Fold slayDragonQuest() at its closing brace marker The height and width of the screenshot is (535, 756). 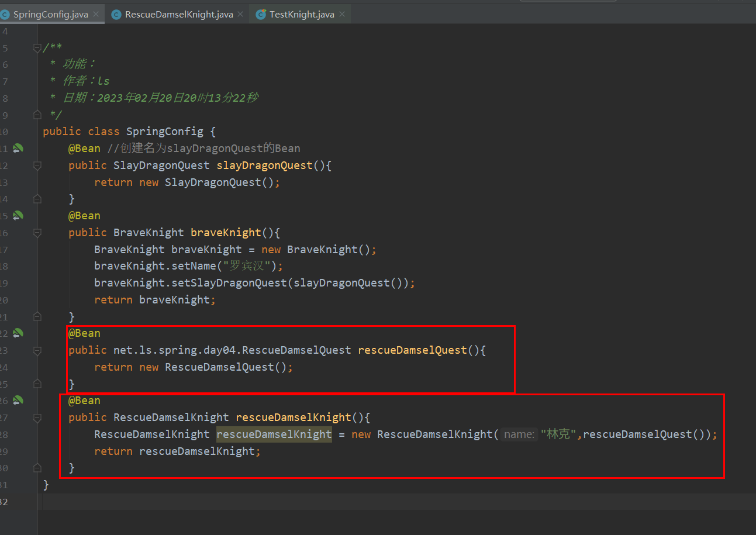pyautogui.click(x=37, y=199)
